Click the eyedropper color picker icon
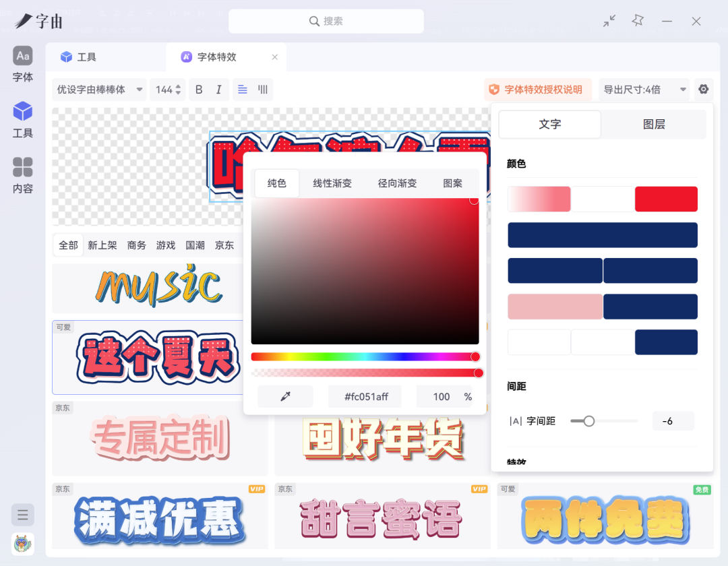Viewport: 728px width, 566px height. click(285, 397)
